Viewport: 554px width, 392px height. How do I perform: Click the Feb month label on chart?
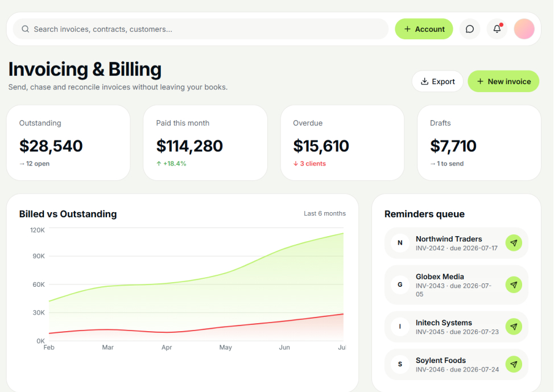[x=49, y=348]
